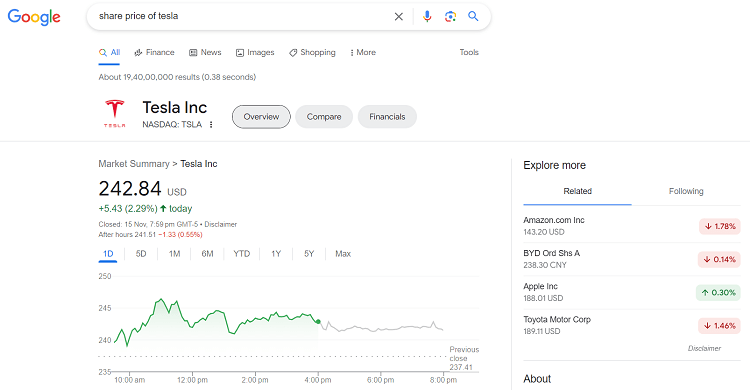Select the Overview pill button
This screenshot has width=750, height=390.
pos(261,117)
